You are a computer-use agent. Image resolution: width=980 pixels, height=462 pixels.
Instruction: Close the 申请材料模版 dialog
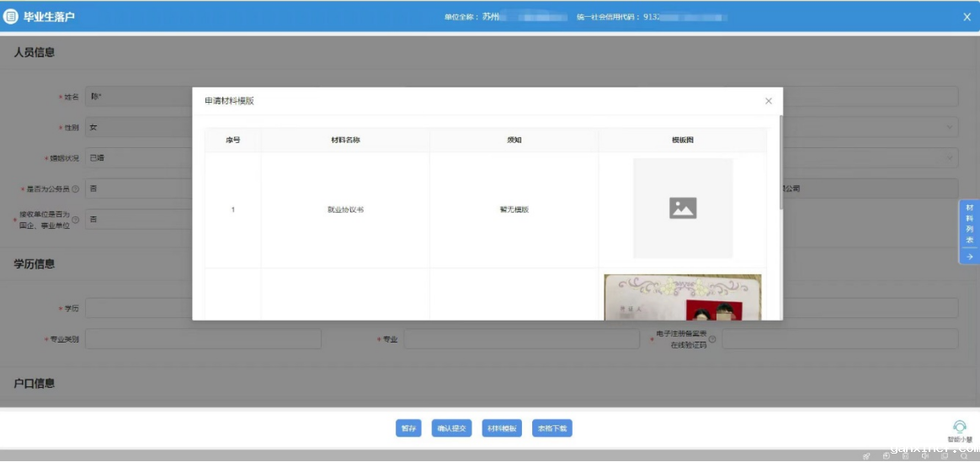point(768,101)
